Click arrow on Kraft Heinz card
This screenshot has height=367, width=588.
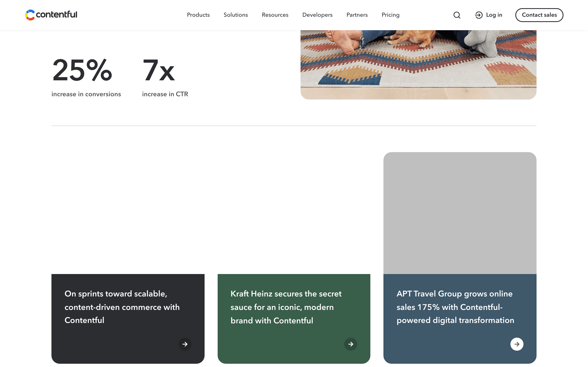tap(351, 344)
